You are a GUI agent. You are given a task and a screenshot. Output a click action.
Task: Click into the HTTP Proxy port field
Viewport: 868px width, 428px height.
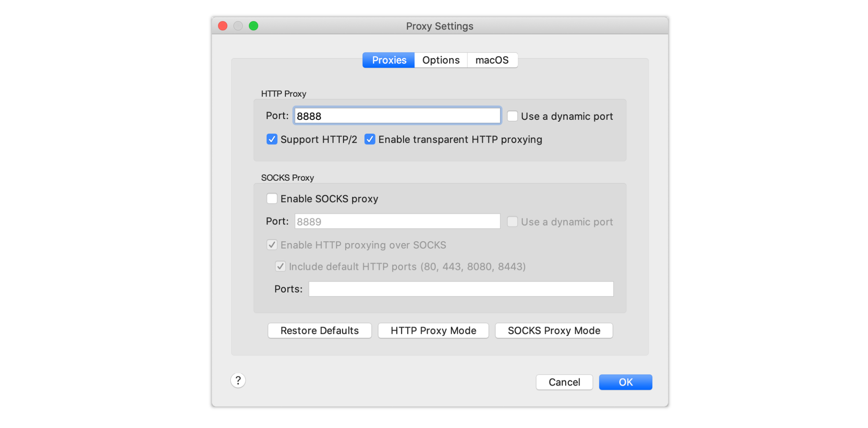[x=397, y=116]
